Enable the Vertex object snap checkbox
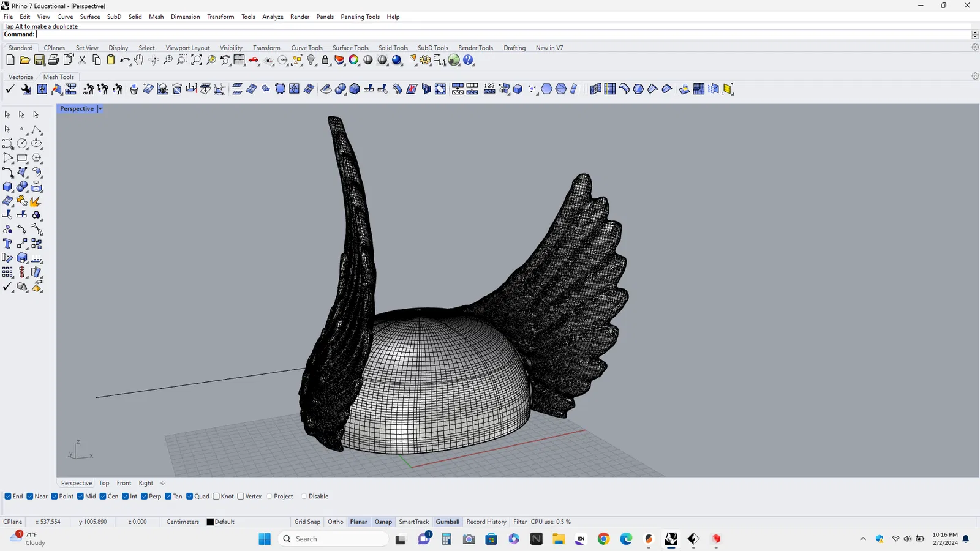This screenshot has height=551, width=980. (x=241, y=497)
